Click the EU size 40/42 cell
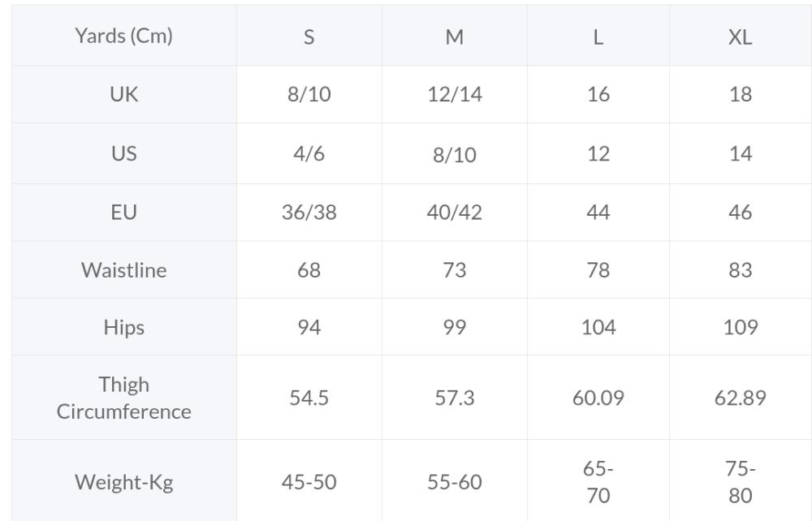 click(x=455, y=212)
